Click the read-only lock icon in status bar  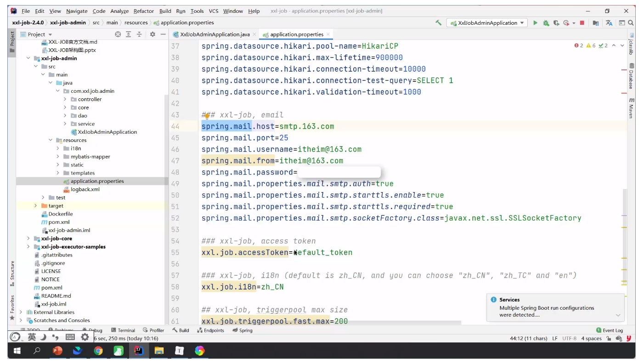609,338
